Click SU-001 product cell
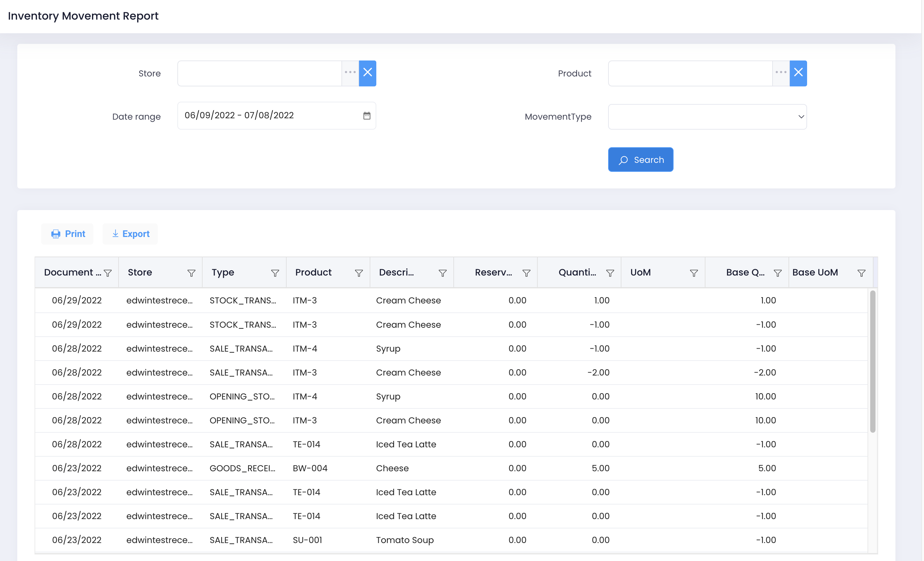The width and height of the screenshot is (924, 561). click(x=307, y=540)
